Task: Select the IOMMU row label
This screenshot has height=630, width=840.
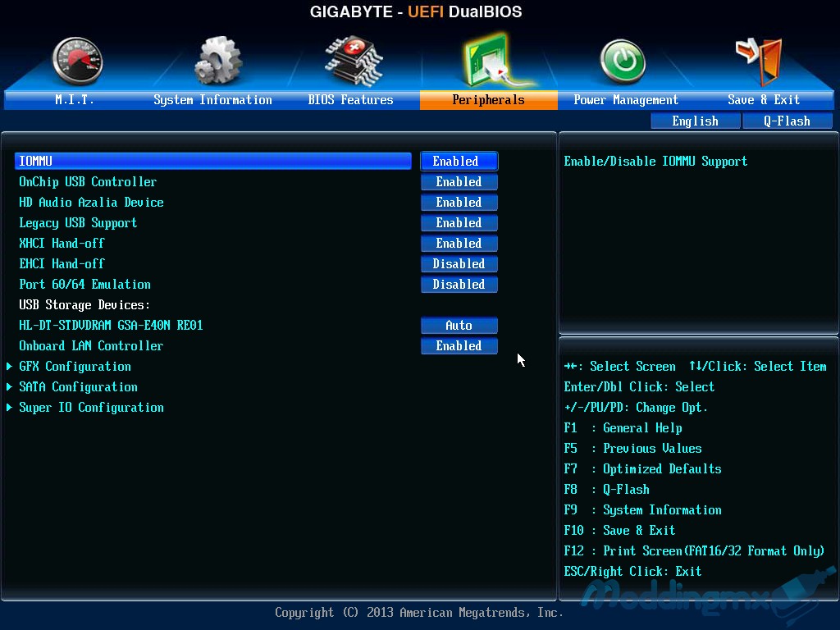Action: pyautogui.click(x=213, y=162)
